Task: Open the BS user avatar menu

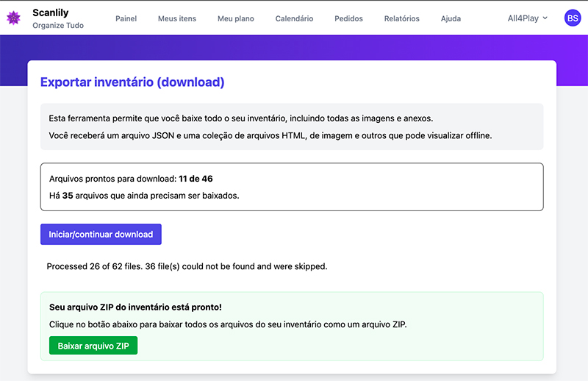Action: click(573, 18)
